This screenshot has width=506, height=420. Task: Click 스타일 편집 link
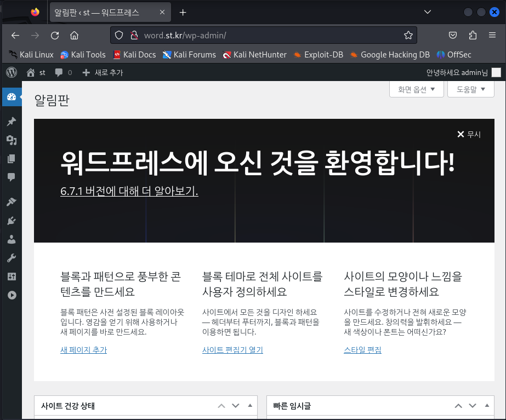click(x=362, y=350)
